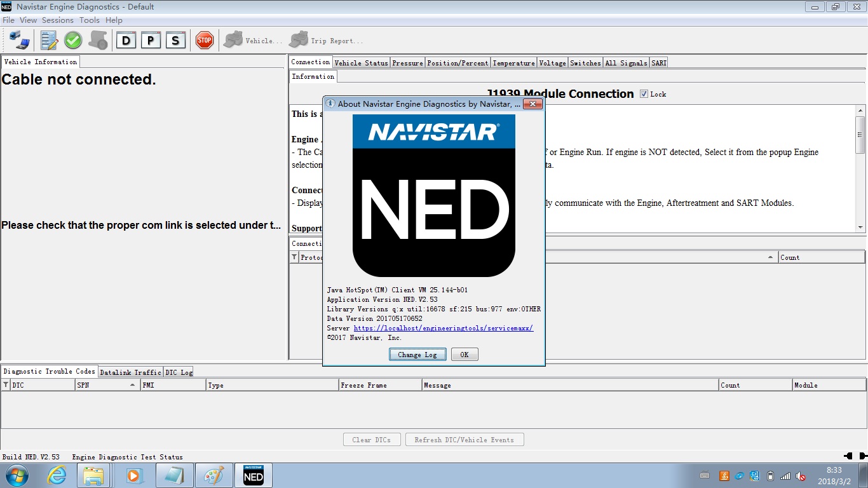Viewport: 868px width, 488px height.
Task: Open the P window toolbar button
Action: tap(151, 41)
